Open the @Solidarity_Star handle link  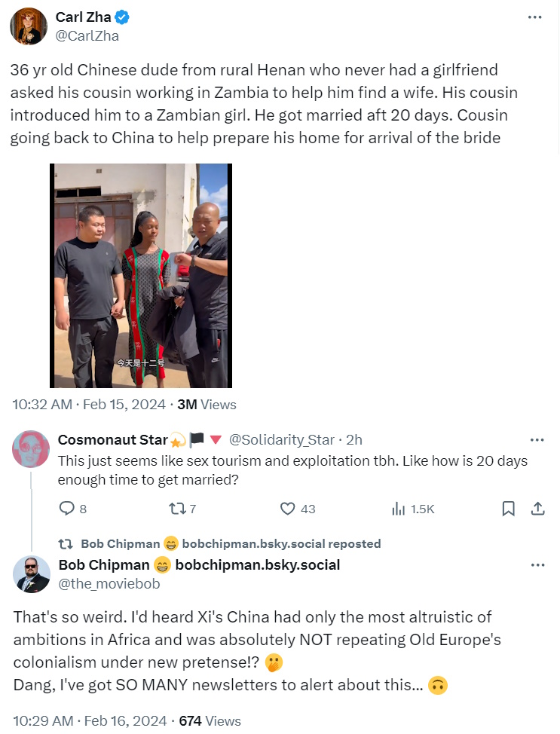(x=280, y=439)
